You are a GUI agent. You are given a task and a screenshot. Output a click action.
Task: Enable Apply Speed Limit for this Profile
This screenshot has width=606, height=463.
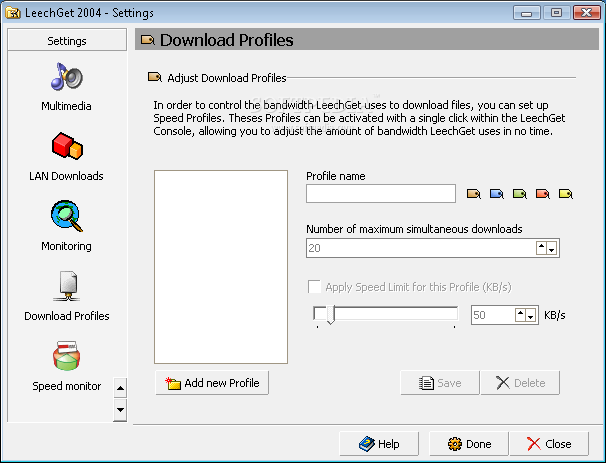(314, 287)
